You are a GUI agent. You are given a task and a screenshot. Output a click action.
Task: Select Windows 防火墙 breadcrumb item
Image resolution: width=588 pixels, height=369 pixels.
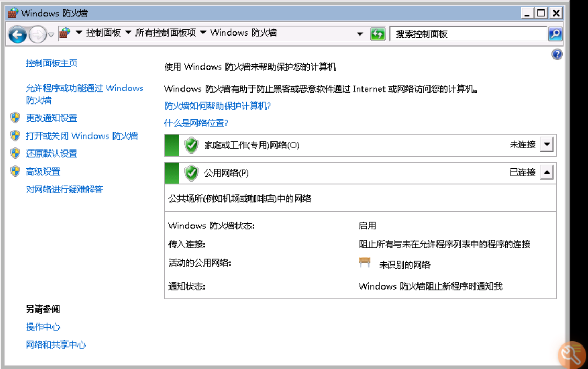tap(243, 33)
